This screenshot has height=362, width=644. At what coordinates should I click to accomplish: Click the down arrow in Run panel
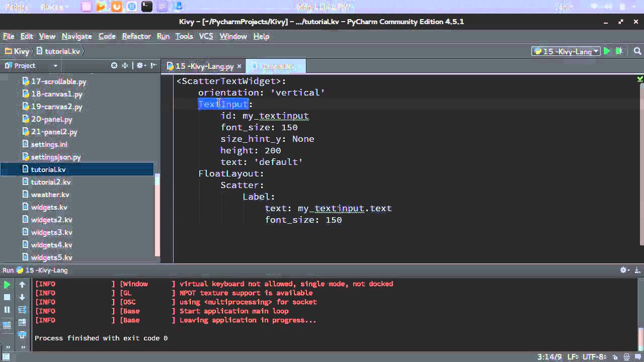(22, 297)
